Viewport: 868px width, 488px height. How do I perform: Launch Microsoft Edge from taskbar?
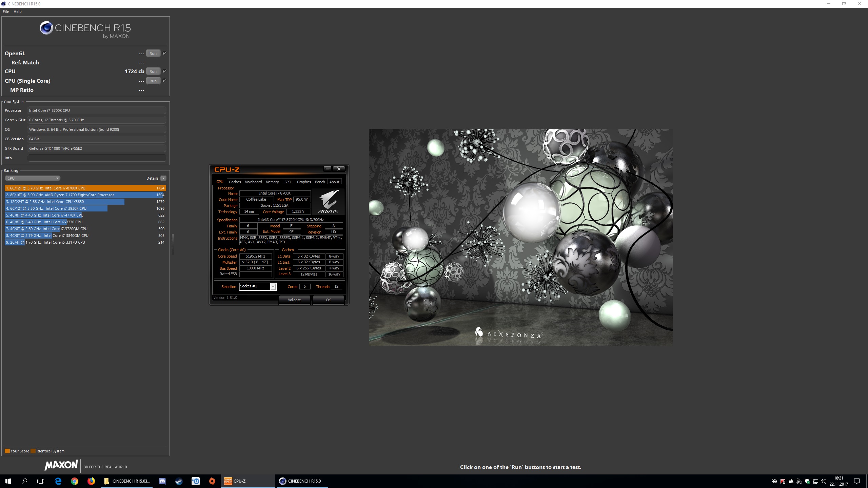coord(58,481)
